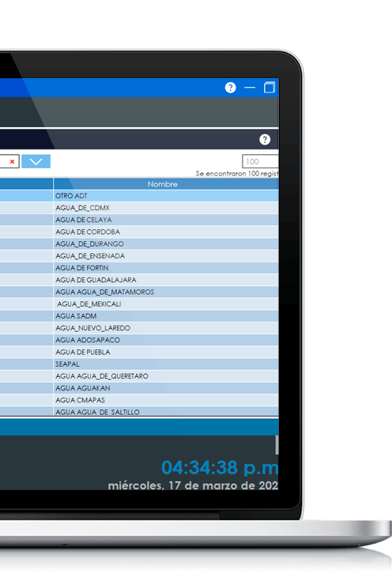This screenshot has width=392, height=573.
Task: Select the AGUA_DE_CDMX row
Action: point(139,208)
